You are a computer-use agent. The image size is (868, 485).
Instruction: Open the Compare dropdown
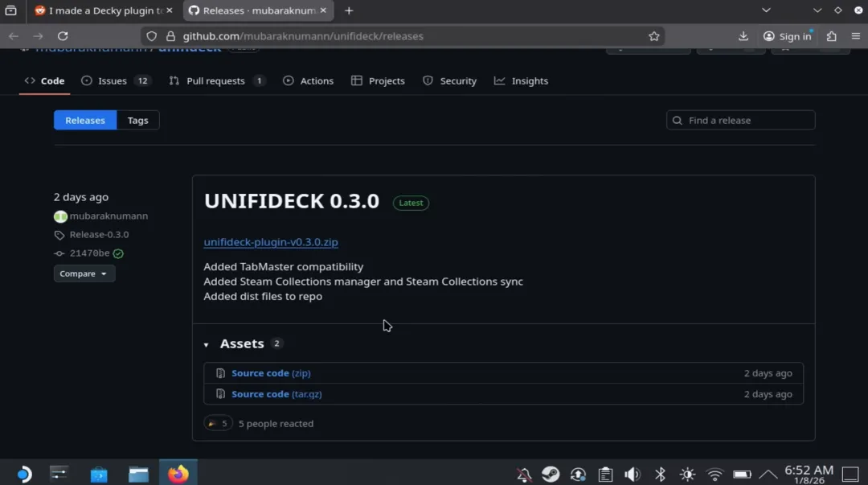84,273
